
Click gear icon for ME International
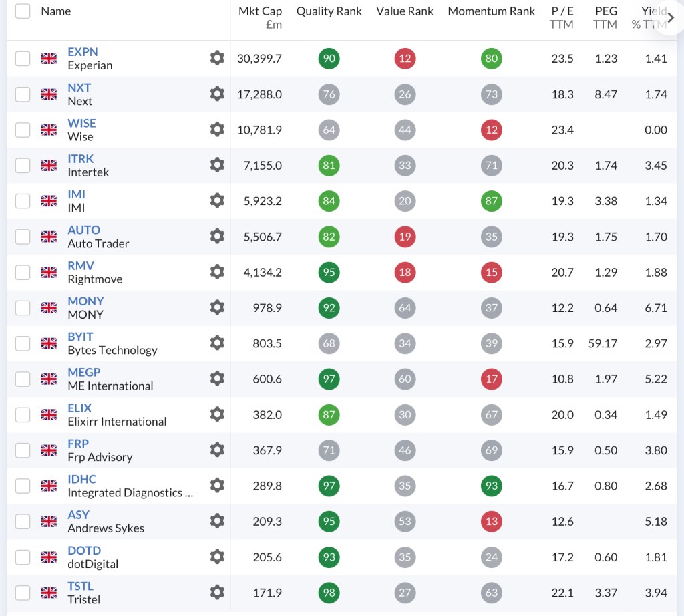click(x=216, y=379)
